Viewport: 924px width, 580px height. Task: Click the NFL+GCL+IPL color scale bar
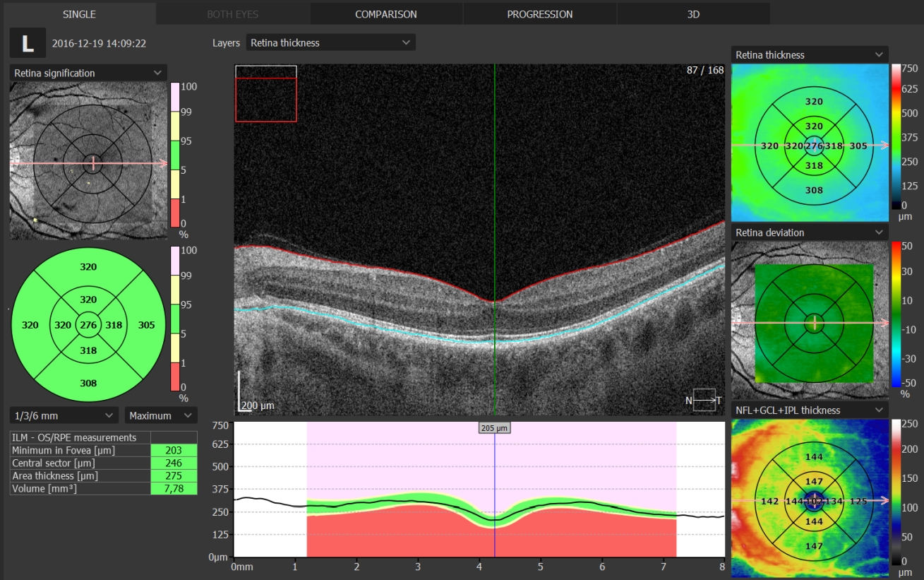[x=896, y=492]
